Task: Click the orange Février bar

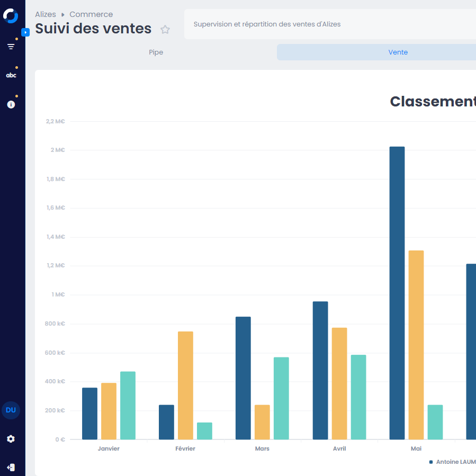Action: (x=185, y=385)
